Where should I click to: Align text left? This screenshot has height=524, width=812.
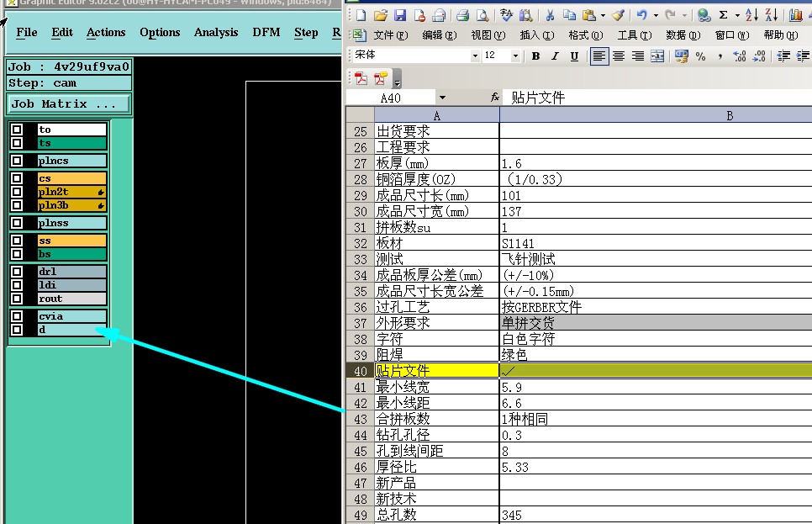click(599, 56)
